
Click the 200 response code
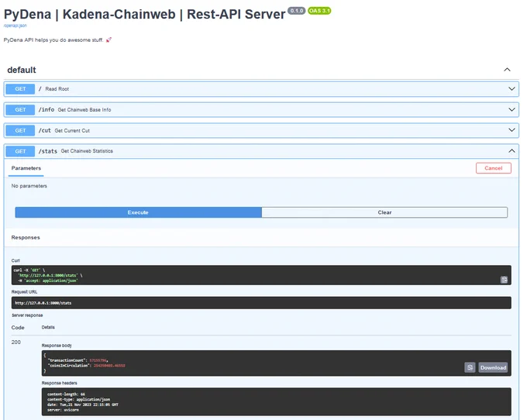(16, 342)
